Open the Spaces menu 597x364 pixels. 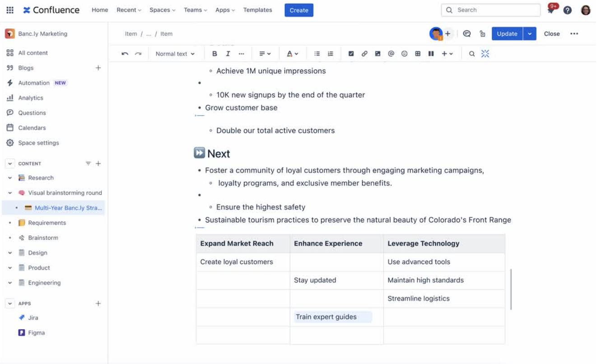tap(162, 10)
